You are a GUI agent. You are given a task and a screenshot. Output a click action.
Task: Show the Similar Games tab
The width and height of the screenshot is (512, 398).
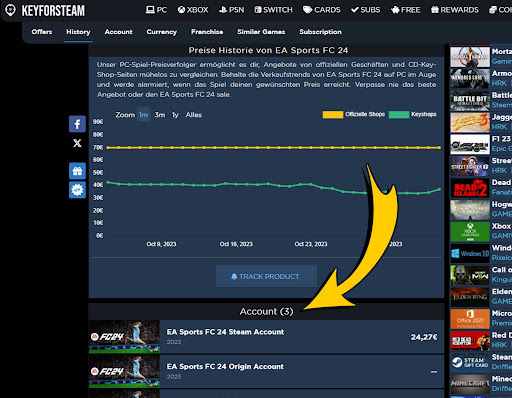tap(261, 32)
